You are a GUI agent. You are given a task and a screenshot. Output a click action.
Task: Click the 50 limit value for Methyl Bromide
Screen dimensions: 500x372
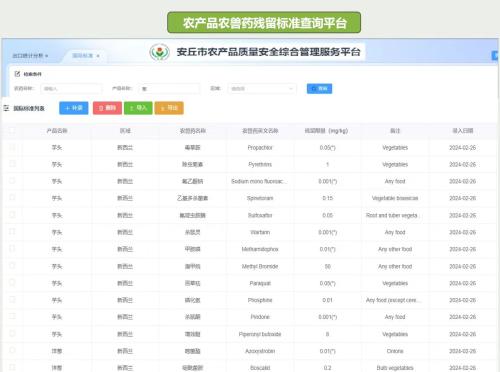coord(328,266)
